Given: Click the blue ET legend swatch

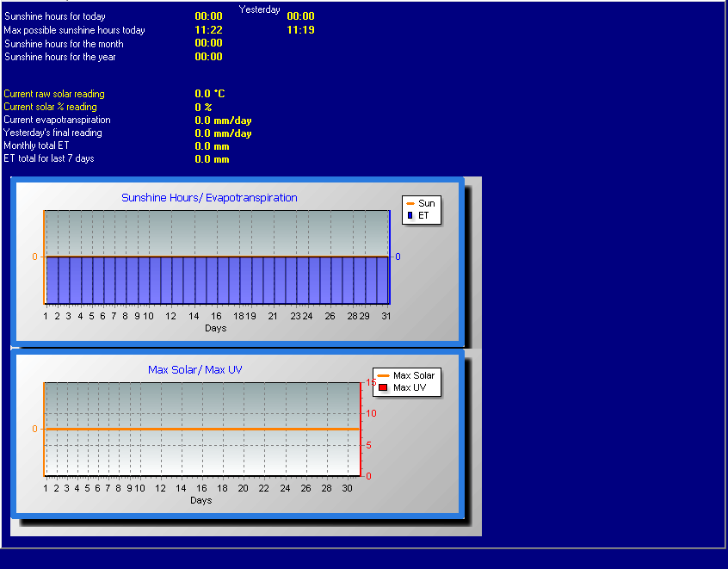Looking at the screenshot, I should tap(410, 215).
